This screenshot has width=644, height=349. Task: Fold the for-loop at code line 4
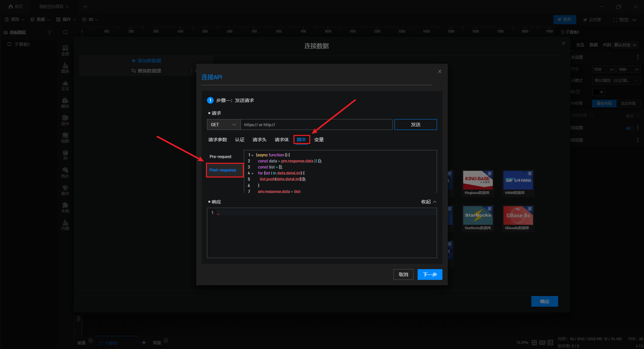click(253, 173)
